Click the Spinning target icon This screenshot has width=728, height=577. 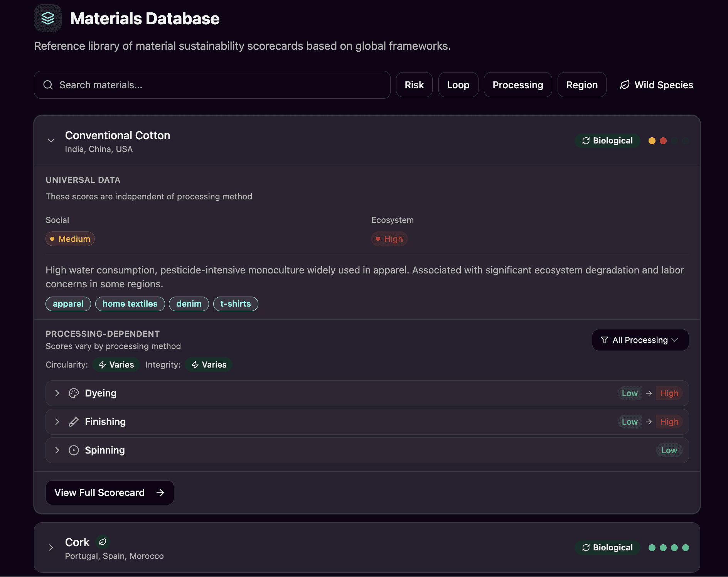(74, 450)
